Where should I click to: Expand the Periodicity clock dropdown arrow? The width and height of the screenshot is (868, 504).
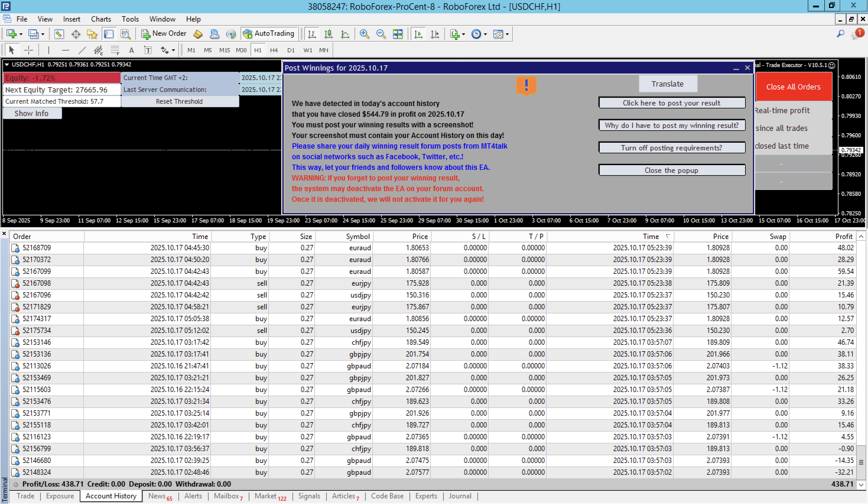[485, 34]
